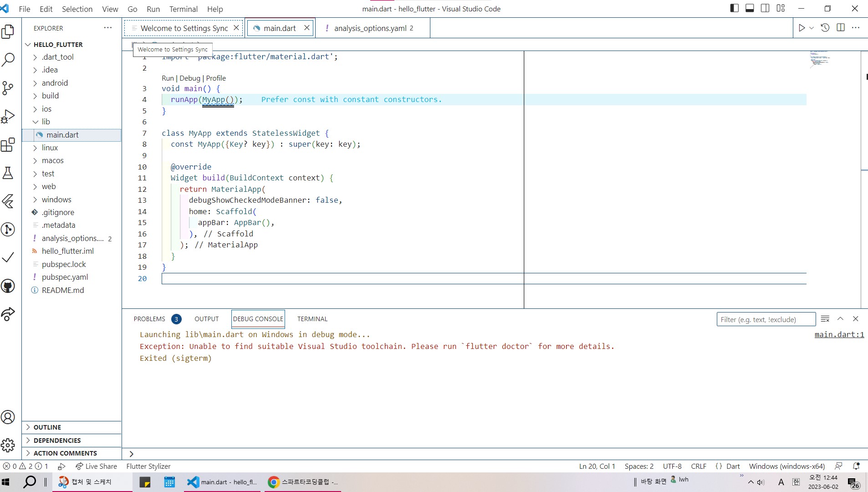Click the Run CodeLens above main()
Viewport: 868px width, 492px height.
click(x=168, y=78)
